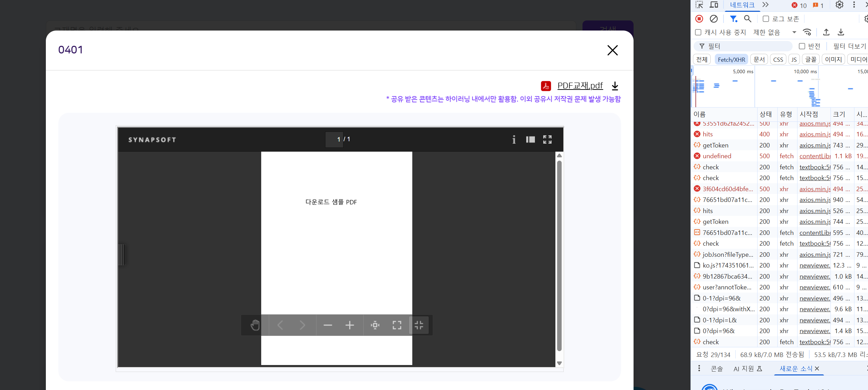Expand more DevTools tabs chevron

766,5
